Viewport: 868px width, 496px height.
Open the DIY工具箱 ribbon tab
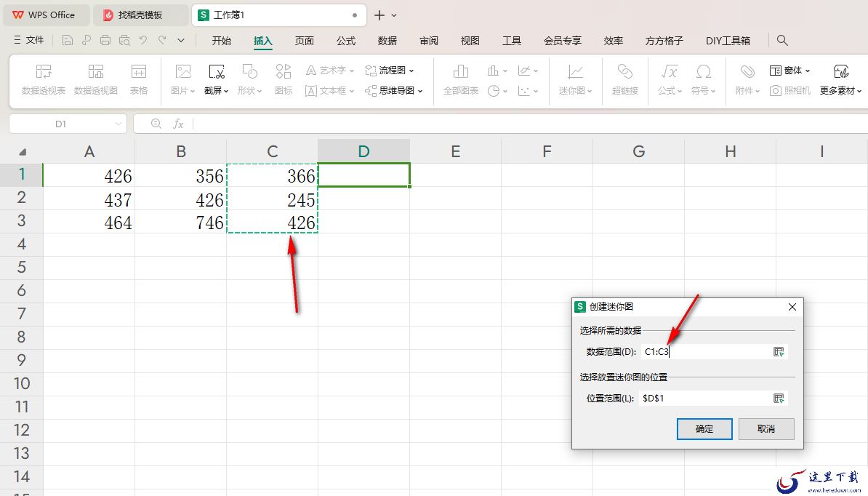(x=728, y=41)
